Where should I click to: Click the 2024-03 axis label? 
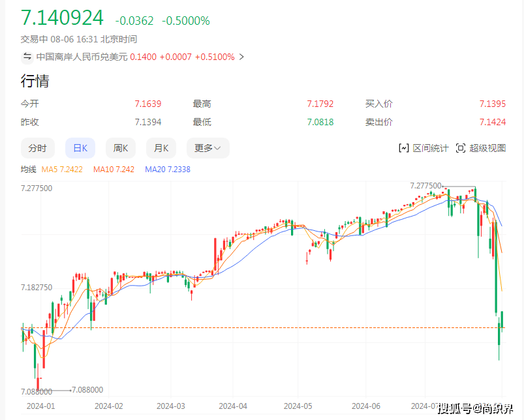point(171,406)
